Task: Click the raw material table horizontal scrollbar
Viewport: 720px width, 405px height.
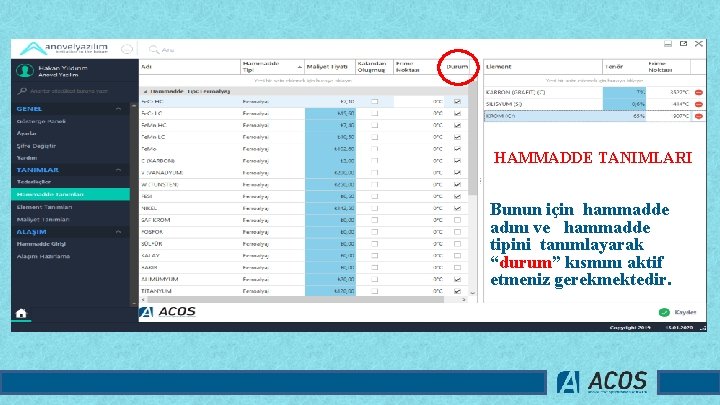Action: tap(294, 299)
